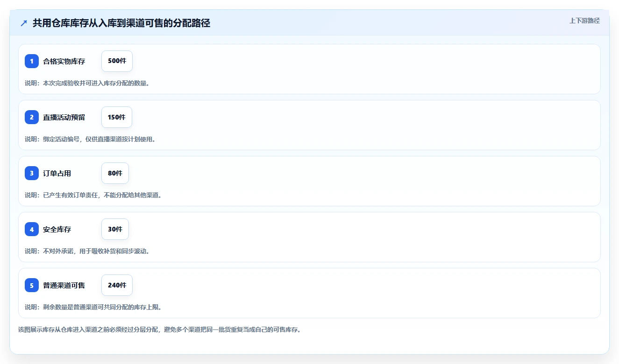619x364 pixels.
Task: Click the note 绑定活动编号，仅供直播渠道按计划使用
Action: click(90, 139)
